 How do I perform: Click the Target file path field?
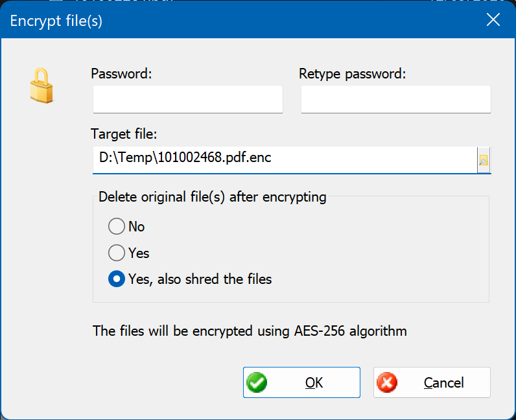pos(284,159)
